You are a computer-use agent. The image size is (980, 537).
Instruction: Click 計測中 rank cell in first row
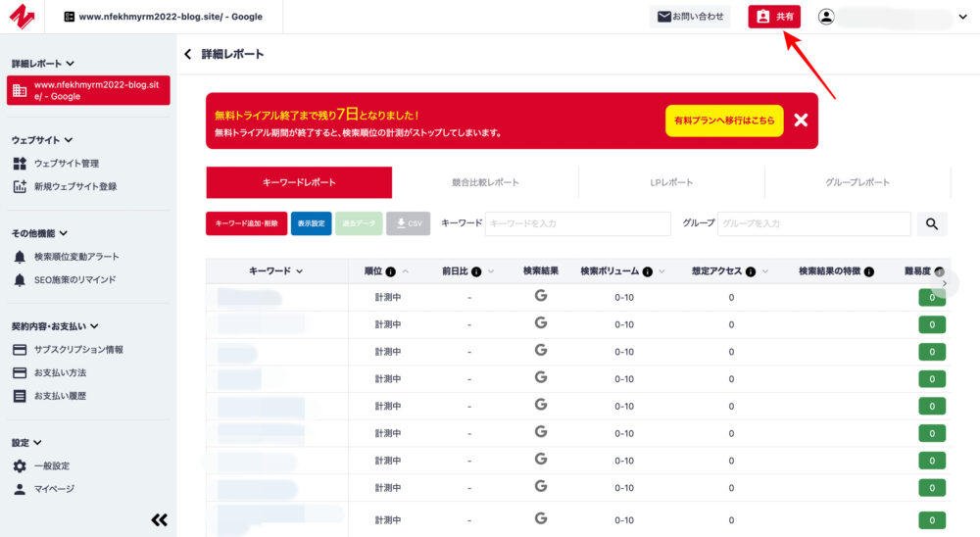click(x=387, y=298)
